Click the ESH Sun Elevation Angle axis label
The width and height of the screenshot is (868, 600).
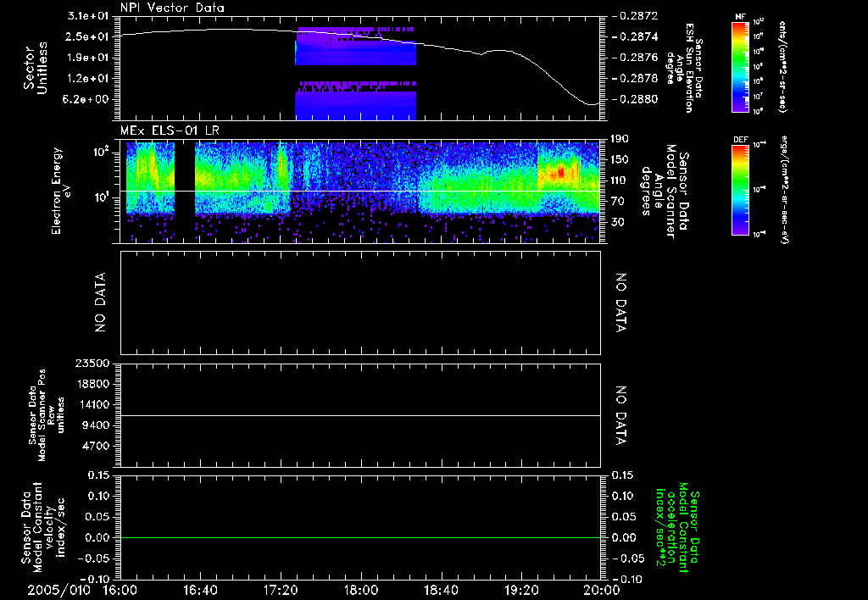click(684, 68)
